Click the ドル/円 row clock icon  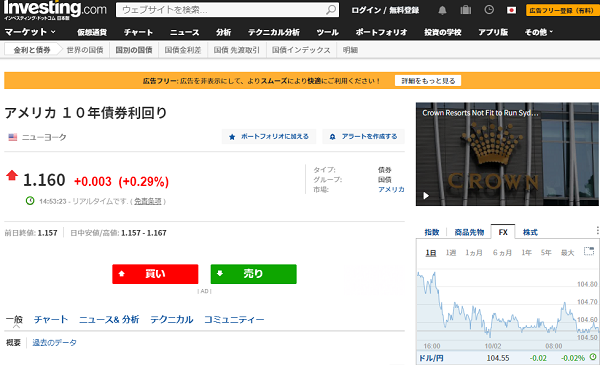coord(593,357)
